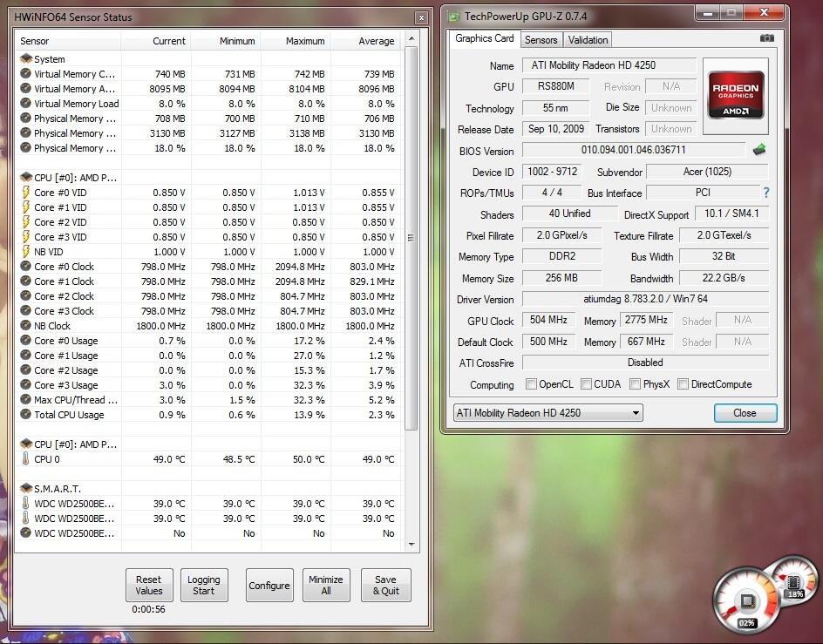Image resolution: width=823 pixels, height=644 pixels.
Task: Switch to the Graphics Card tab
Action: tap(485, 38)
